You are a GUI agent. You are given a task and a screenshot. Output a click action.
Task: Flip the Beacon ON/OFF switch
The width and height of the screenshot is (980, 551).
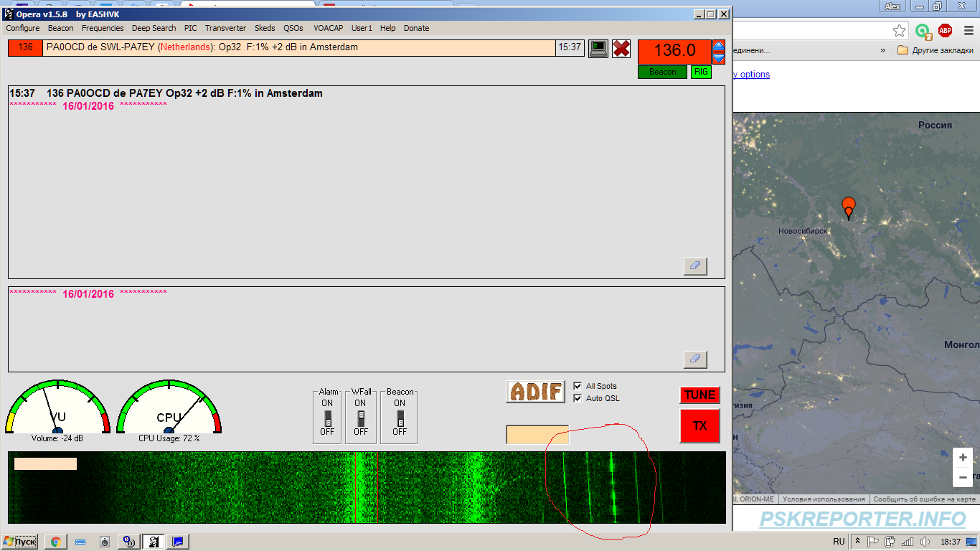400,418
